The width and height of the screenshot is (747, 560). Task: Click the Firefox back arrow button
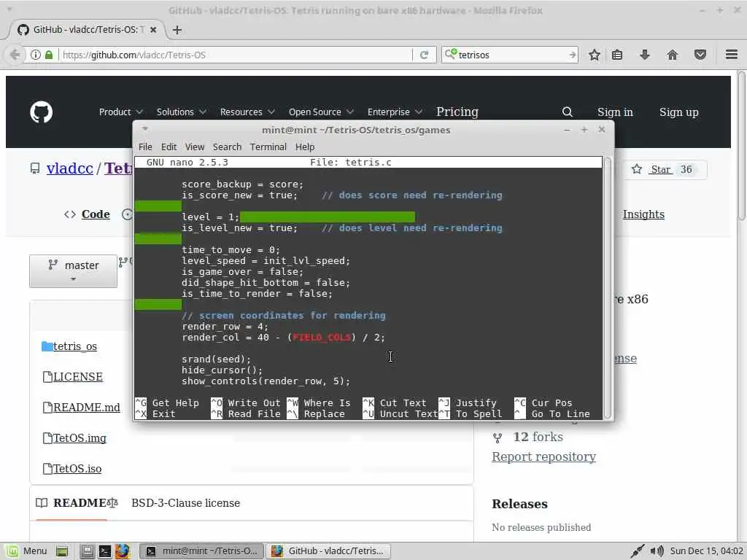(x=15, y=55)
